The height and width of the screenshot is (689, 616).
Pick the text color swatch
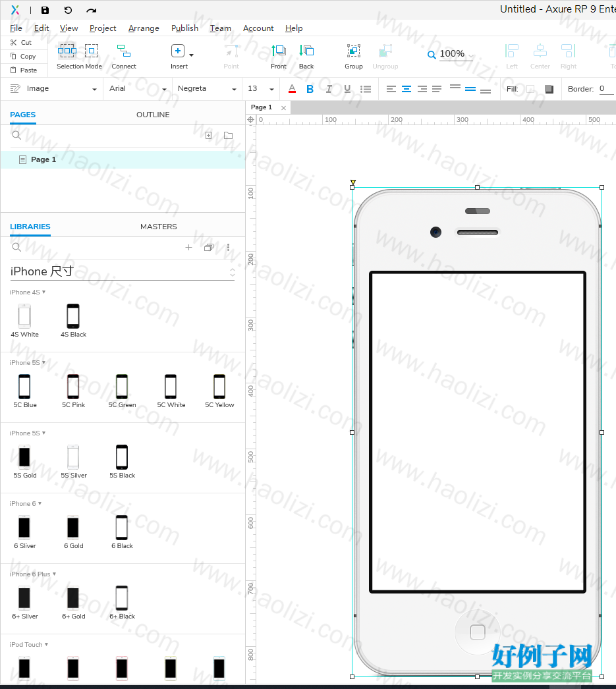click(x=292, y=89)
